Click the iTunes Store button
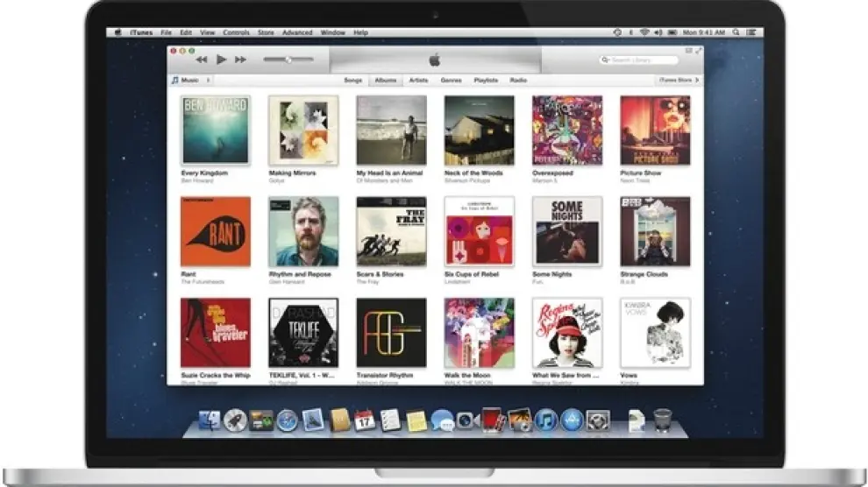Screen dimensions: 868x487 coord(679,80)
